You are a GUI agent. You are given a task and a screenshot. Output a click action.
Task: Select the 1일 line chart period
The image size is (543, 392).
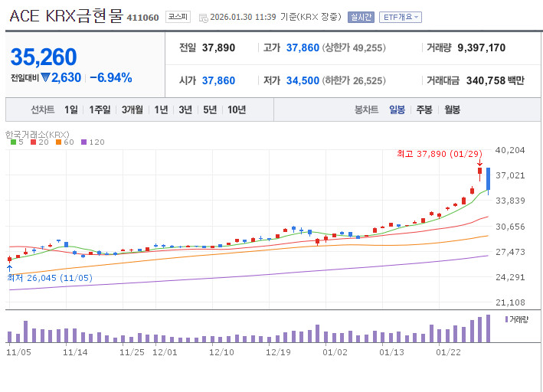[x=71, y=109]
